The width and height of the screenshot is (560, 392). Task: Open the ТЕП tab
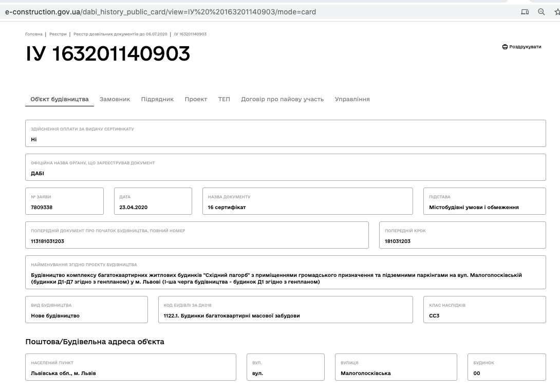(x=224, y=99)
